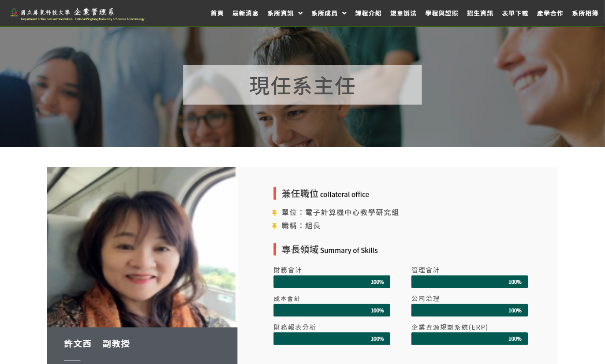Go to 課程介紹 page

(368, 13)
